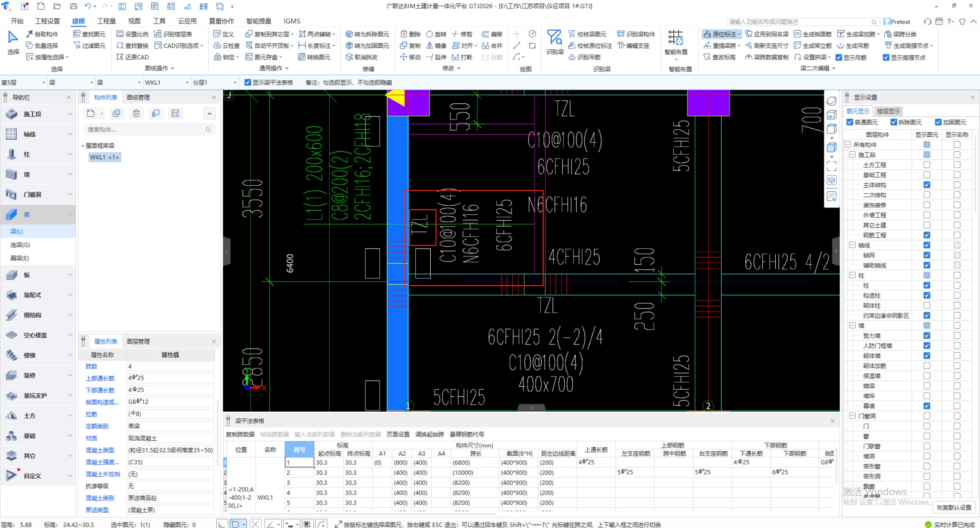Image resolution: width=980 pixels, height=528 pixels.
Task: Switch to the 楼层显示 tab
Action: click(888, 111)
